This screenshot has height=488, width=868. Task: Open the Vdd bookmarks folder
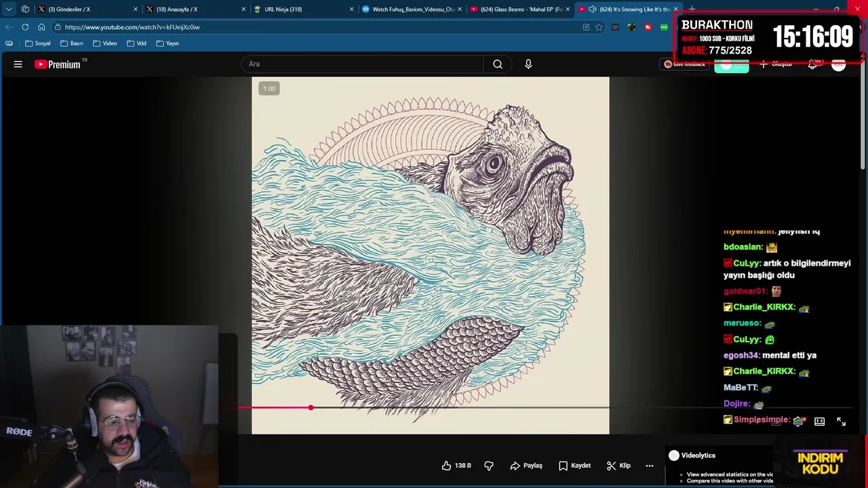click(136, 43)
